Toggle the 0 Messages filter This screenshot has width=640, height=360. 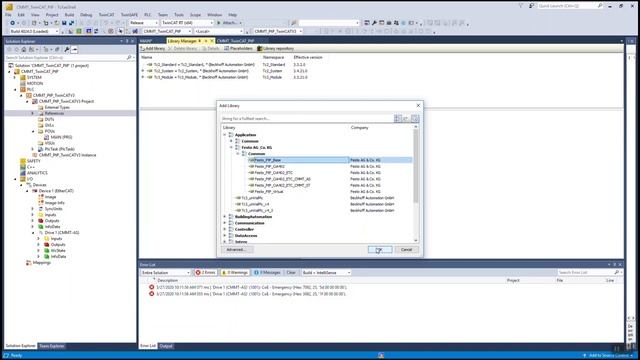coord(267,272)
